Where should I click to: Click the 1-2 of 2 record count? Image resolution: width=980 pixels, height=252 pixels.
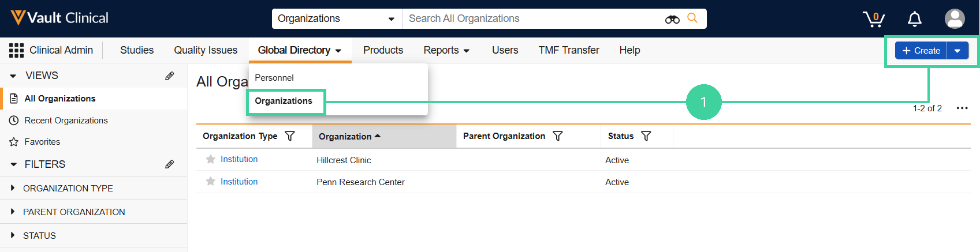tap(927, 108)
